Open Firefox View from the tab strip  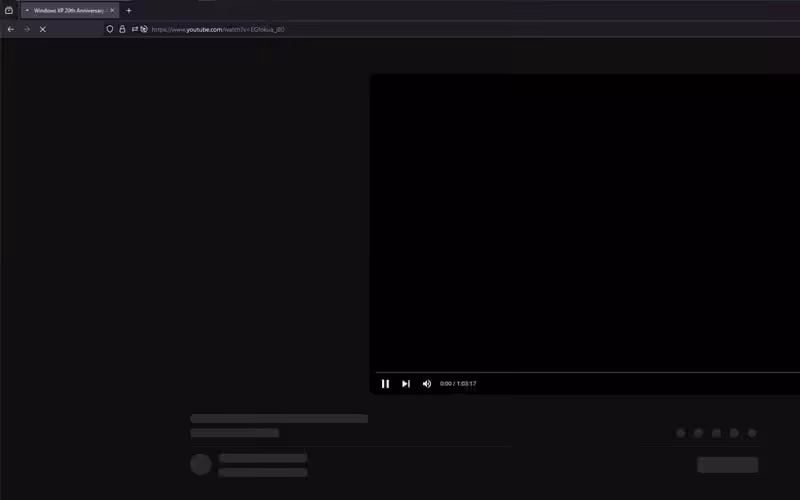coord(9,10)
